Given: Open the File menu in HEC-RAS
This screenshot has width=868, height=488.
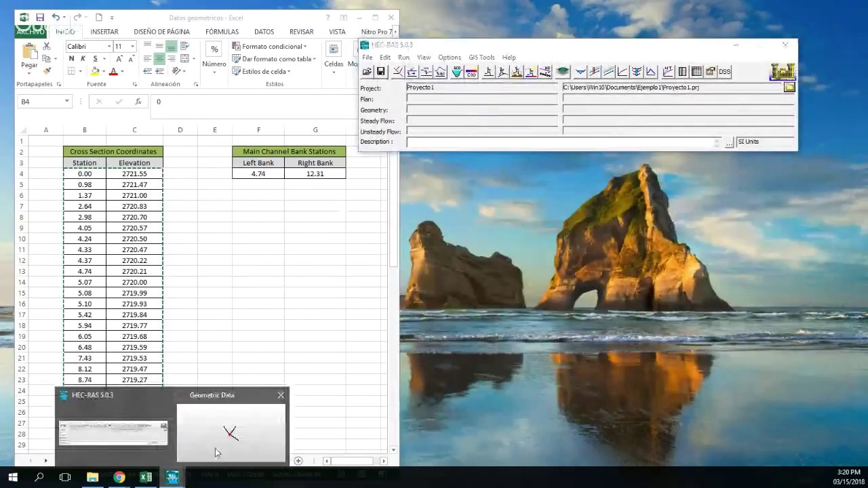Looking at the screenshot, I should click(x=367, y=58).
